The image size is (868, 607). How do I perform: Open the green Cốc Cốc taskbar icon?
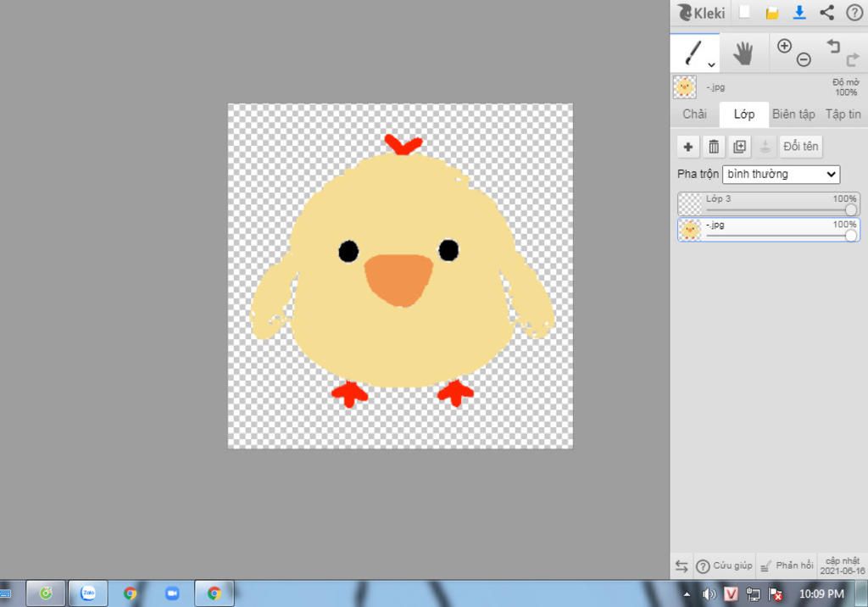pos(46,593)
